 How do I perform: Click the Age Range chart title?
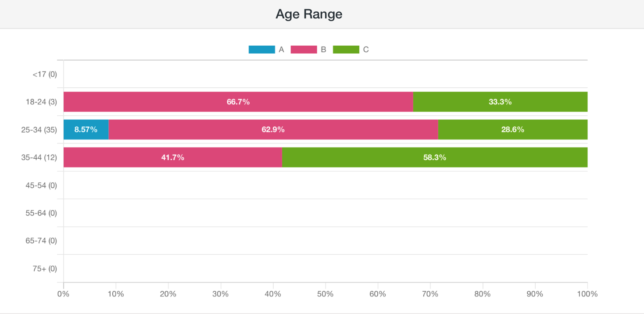tap(309, 14)
